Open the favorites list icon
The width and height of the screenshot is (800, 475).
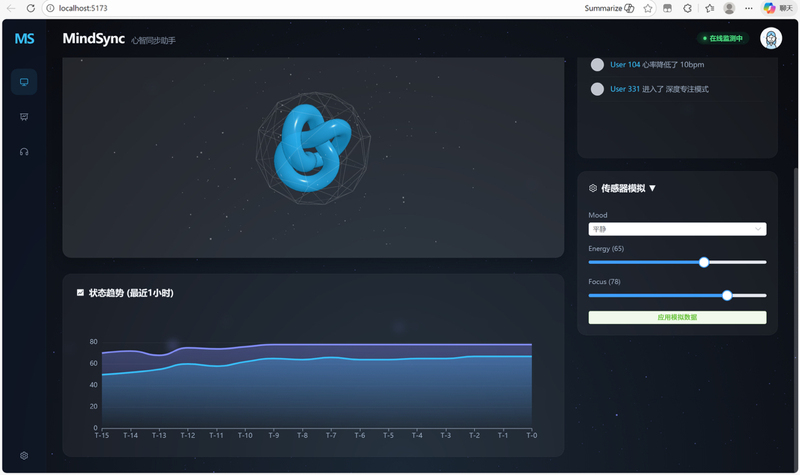[x=710, y=8]
